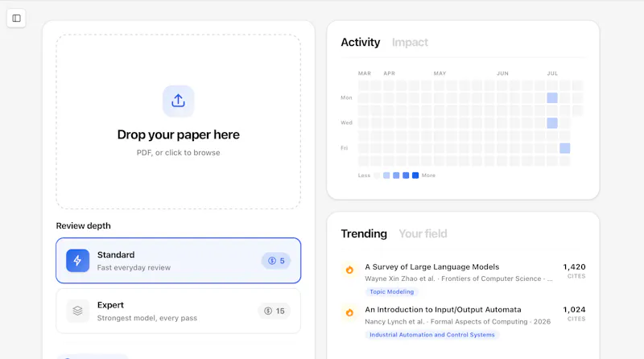
Task: Click the 15 credits coin badge
Action: pos(275,311)
